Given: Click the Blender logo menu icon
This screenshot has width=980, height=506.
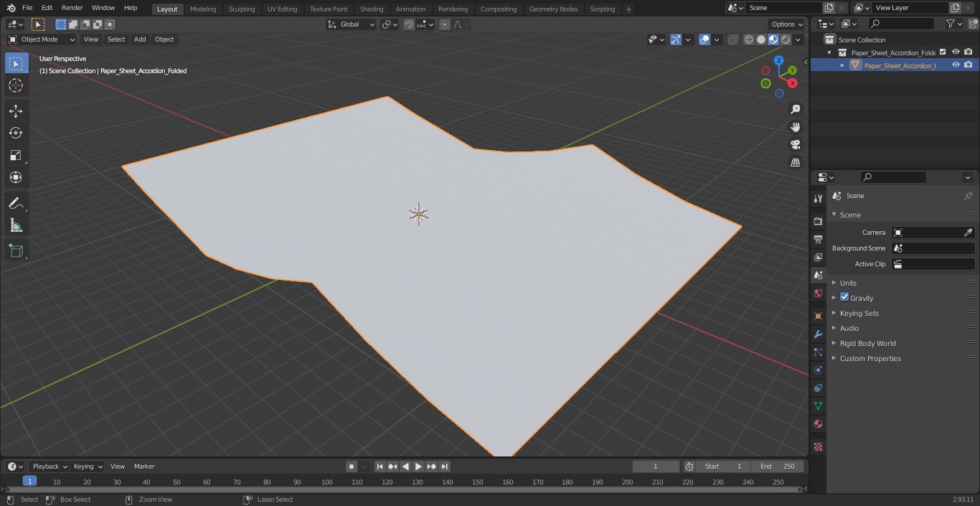Looking at the screenshot, I should [x=11, y=8].
